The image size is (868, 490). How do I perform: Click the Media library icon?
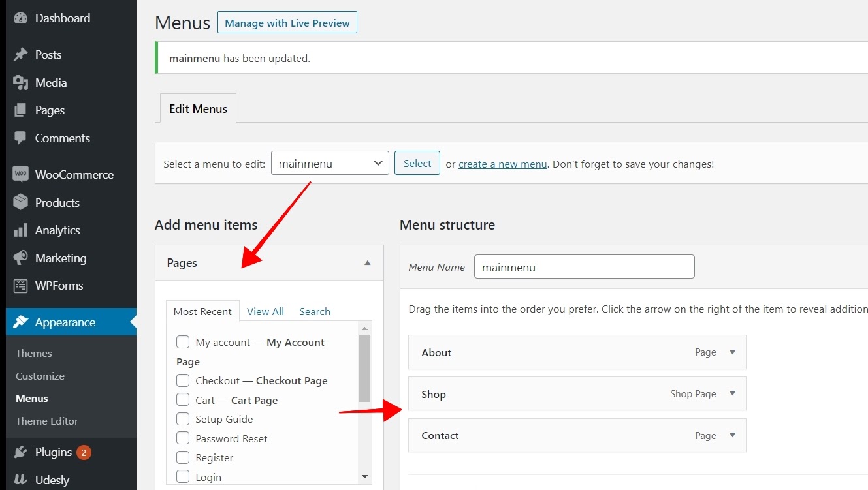[x=21, y=83]
